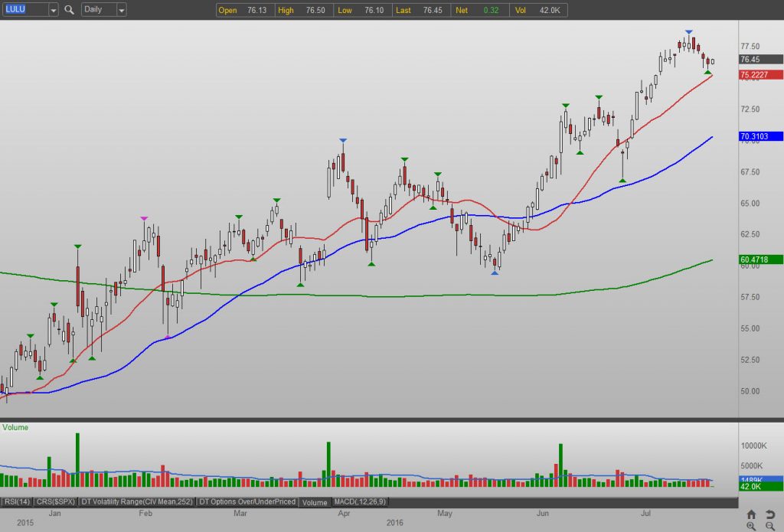The image size is (784, 532).
Task: Click the 50.00 price axis label
Action: point(750,391)
